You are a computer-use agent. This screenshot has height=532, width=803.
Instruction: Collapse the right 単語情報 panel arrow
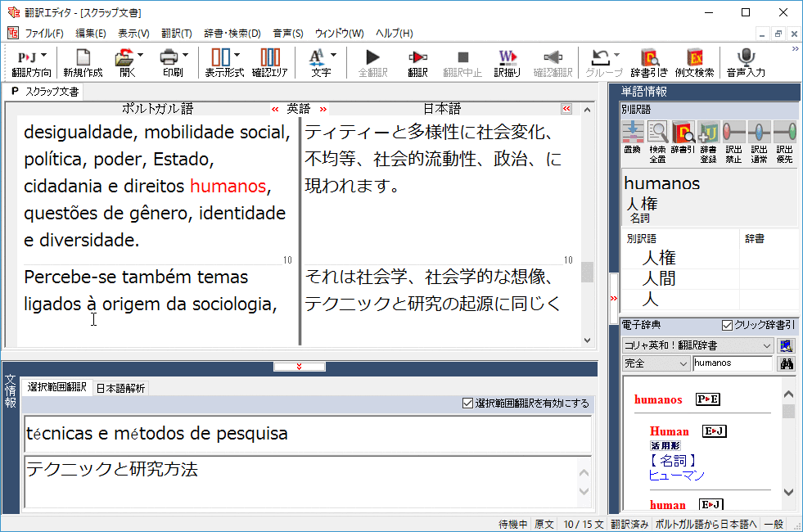pos(614,298)
